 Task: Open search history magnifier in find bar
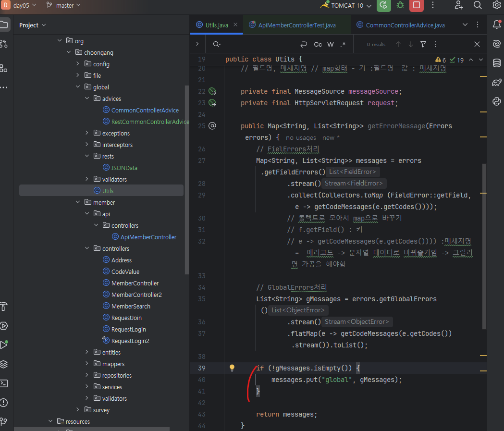point(217,44)
